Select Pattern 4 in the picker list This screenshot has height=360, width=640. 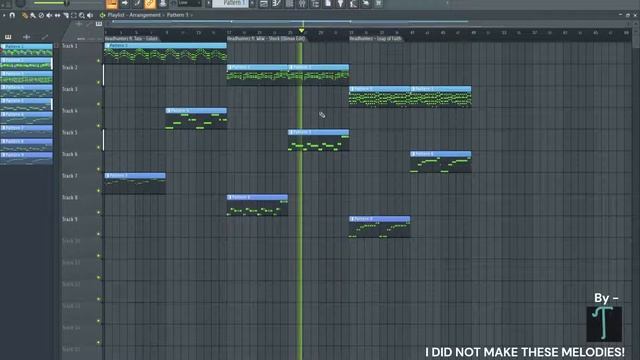tap(27, 90)
